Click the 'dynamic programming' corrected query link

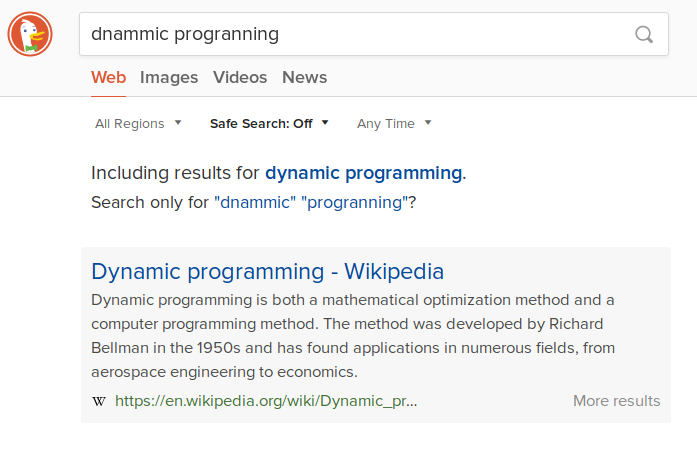364,172
